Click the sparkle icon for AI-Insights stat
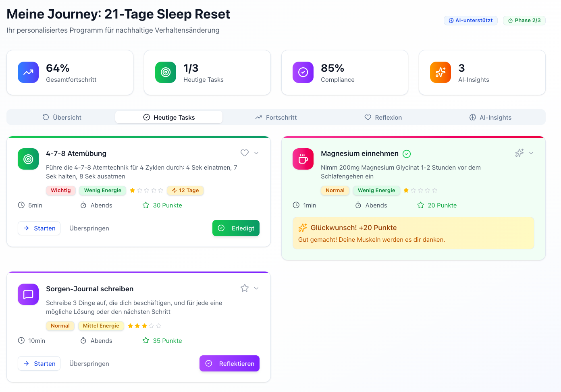The image size is (561, 392). (x=440, y=72)
